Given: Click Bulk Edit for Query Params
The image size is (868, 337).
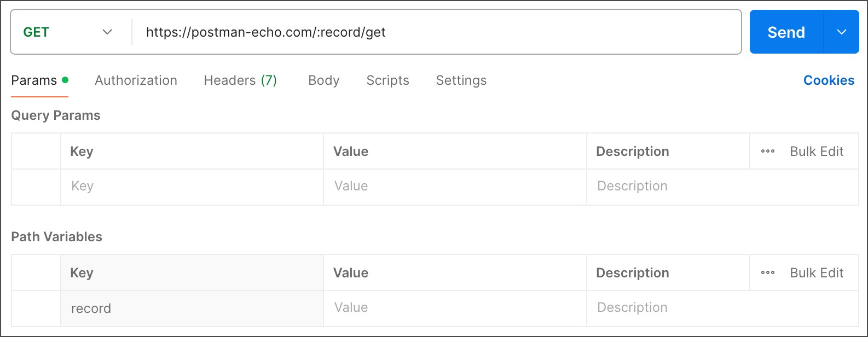Looking at the screenshot, I should pyautogui.click(x=817, y=152).
